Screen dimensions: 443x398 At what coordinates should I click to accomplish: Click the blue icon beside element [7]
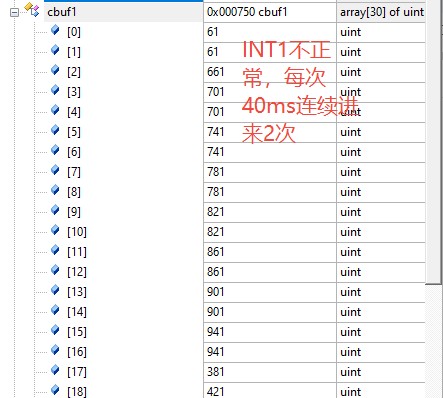55,170
